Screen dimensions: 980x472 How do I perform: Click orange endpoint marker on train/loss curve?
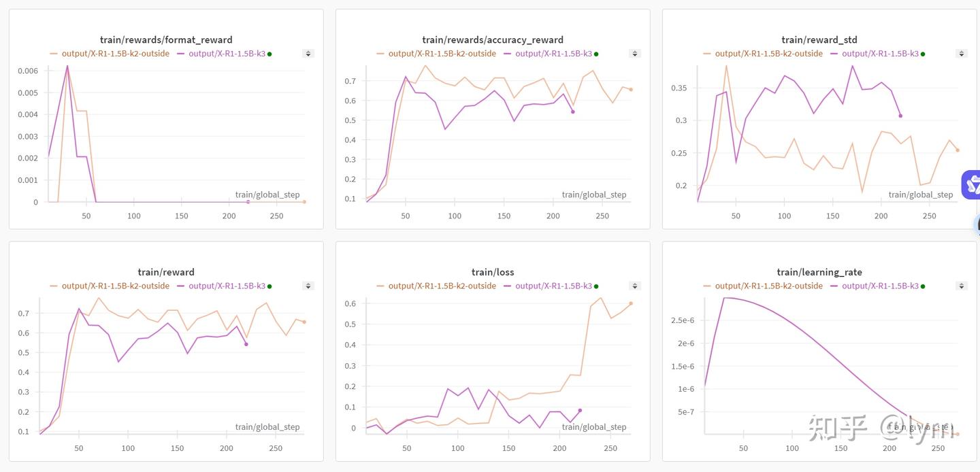631,303
